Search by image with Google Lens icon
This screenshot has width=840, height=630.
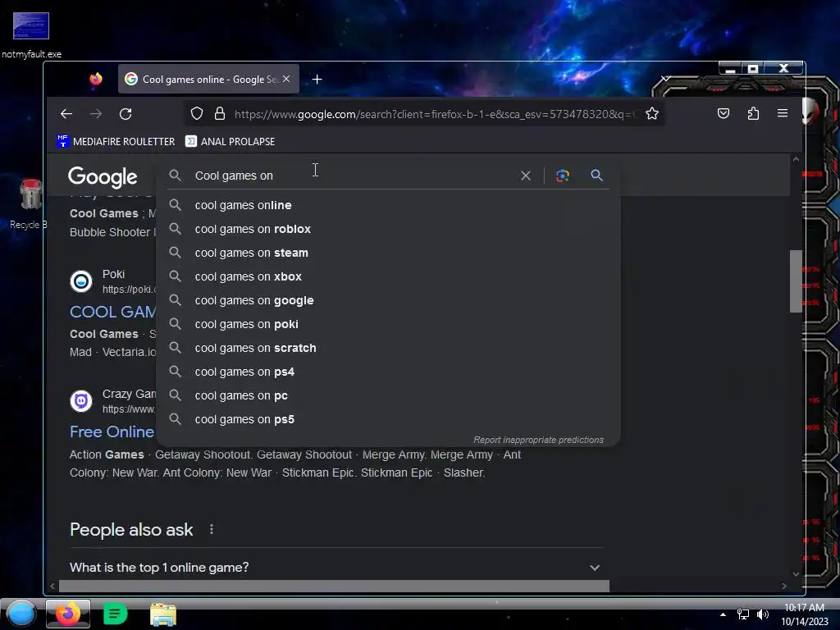pyautogui.click(x=563, y=176)
